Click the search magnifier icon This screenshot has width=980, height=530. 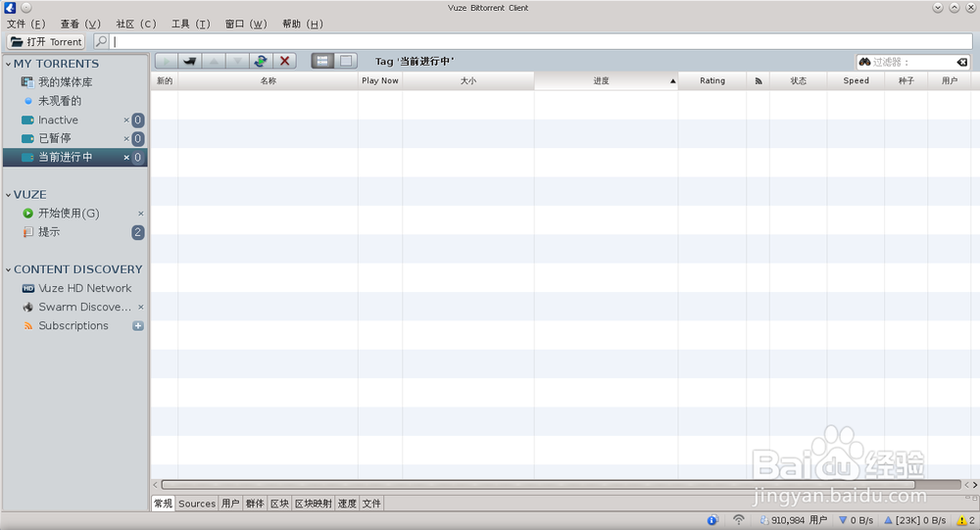101,42
